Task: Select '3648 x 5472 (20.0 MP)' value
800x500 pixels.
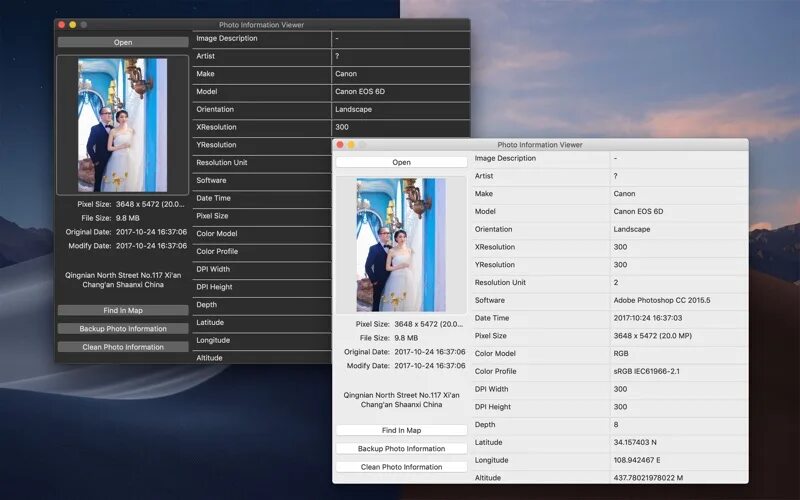Action: coord(653,336)
